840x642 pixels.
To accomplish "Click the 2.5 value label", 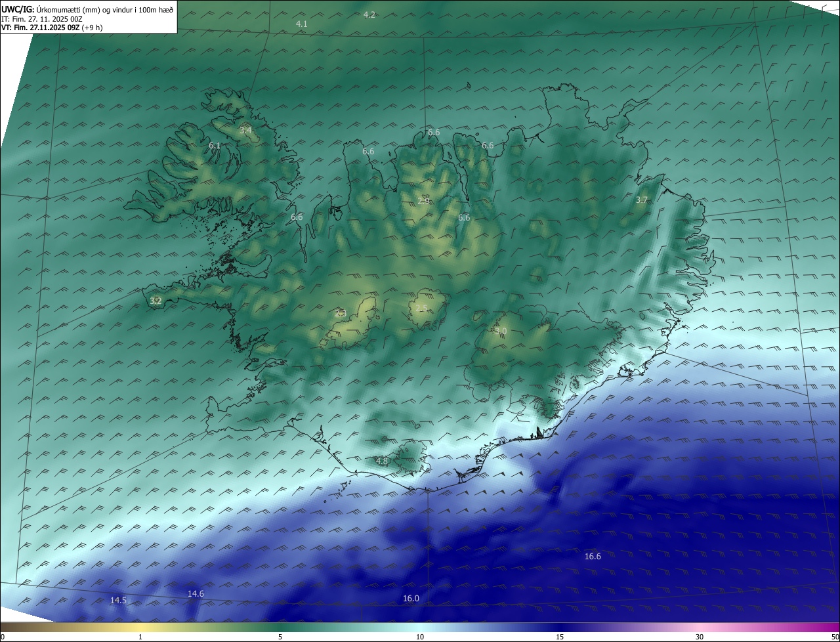I will pyautogui.click(x=421, y=307).
